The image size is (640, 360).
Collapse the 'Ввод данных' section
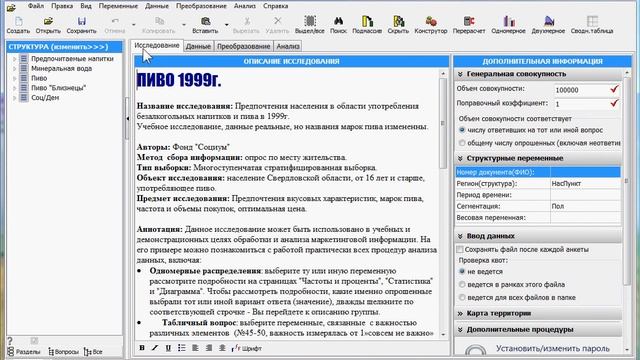(460, 236)
